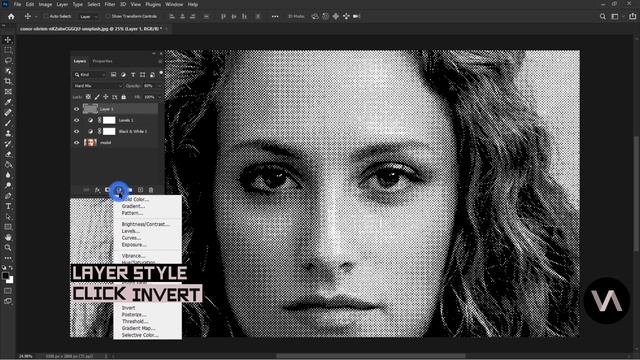Select the Clone Stamp tool
Viewport: 640px width, 360px height.
[x=8, y=133]
